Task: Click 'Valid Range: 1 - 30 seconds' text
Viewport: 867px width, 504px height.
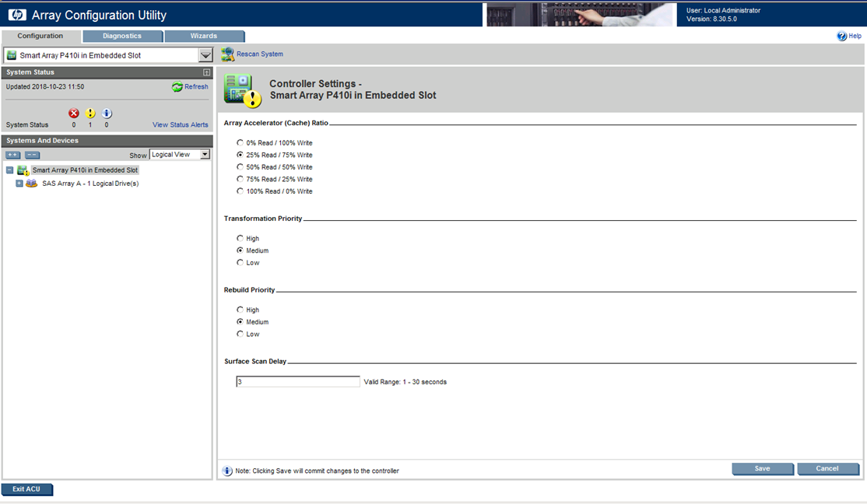Action: (x=405, y=382)
